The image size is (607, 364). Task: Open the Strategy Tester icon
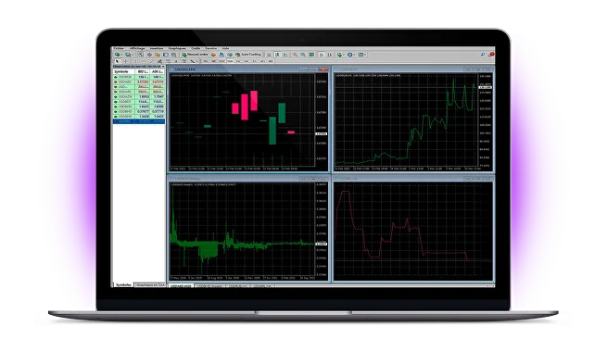[x=174, y=55]
